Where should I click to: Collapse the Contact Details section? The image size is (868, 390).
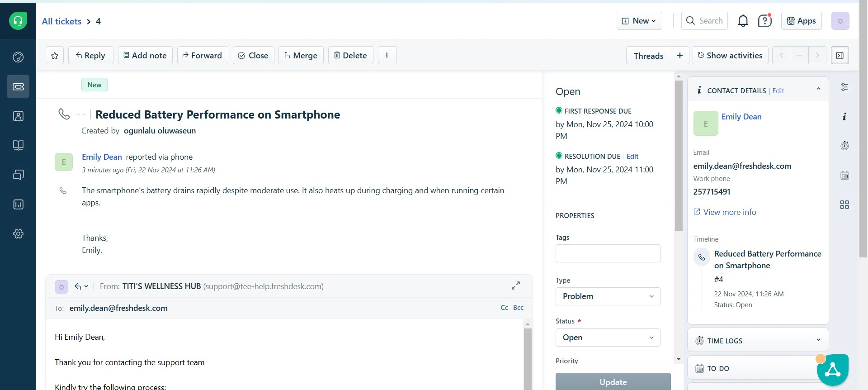(818, 90)
